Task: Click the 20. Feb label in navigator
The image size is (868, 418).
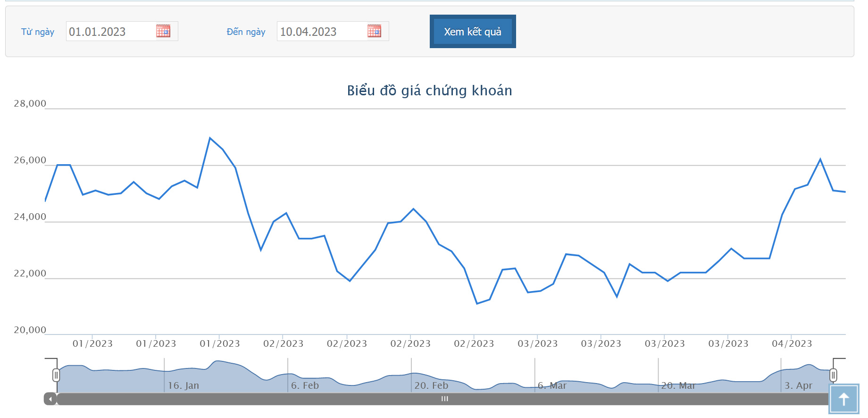Action: pos(431,385)
